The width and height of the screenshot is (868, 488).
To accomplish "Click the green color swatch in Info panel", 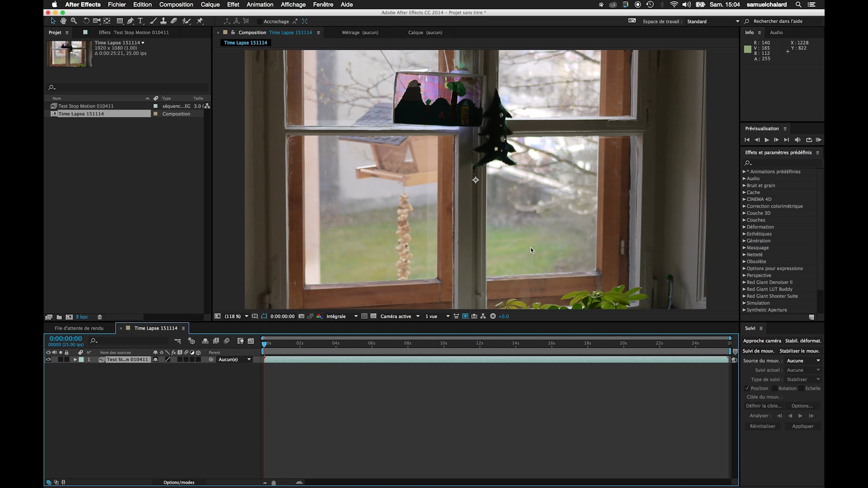I will (x=748, y=49).
